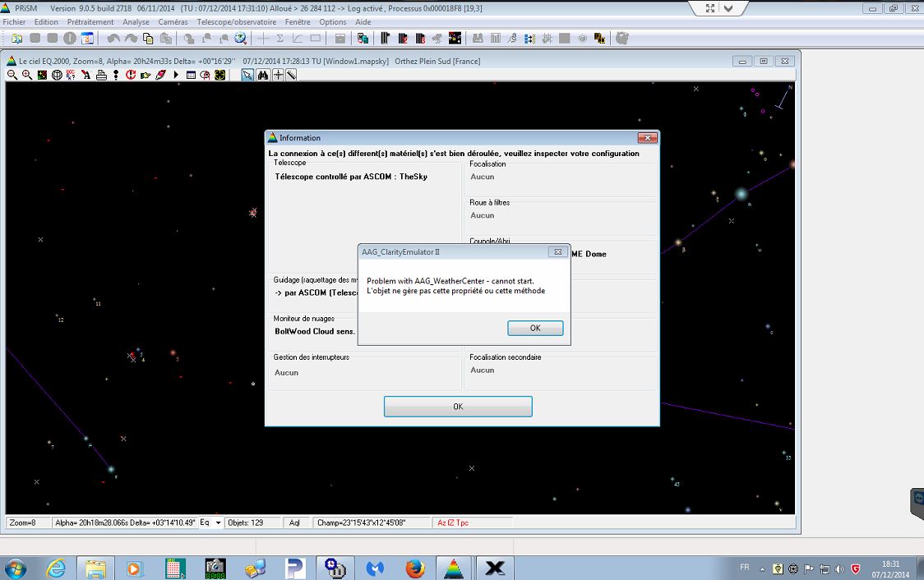Close the AAG_ClarityEmulator II error popup

(x=557, y=251)
